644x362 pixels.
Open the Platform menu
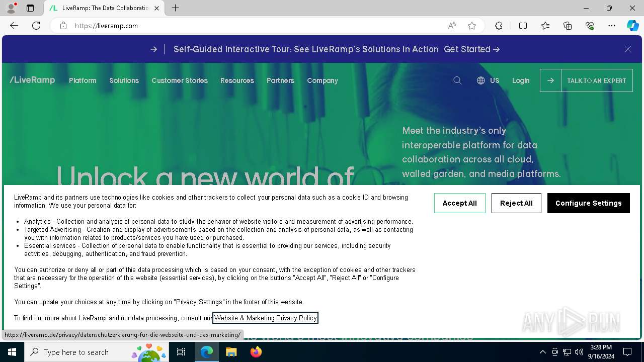(x=83, y=80)
